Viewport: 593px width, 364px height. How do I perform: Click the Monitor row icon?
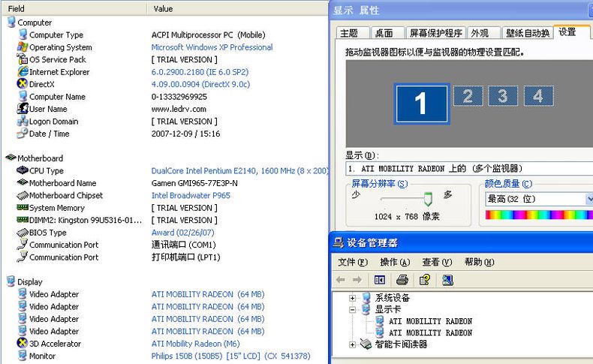coord(23,355)
